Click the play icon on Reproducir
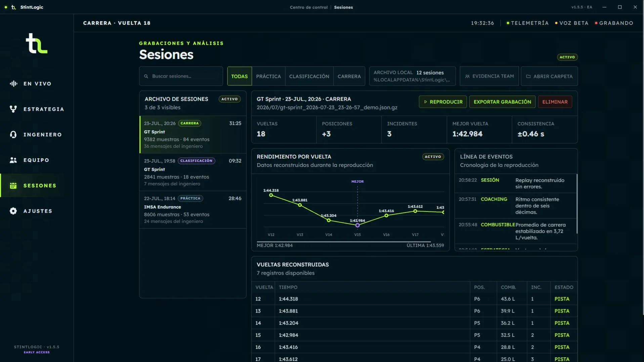This screenshot has height=362, width=644. point(425,102)
